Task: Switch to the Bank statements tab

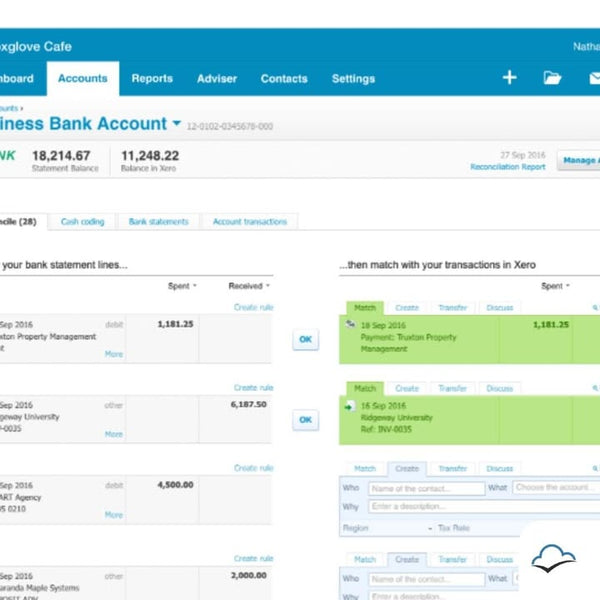Action: click(x=158, y=222)
